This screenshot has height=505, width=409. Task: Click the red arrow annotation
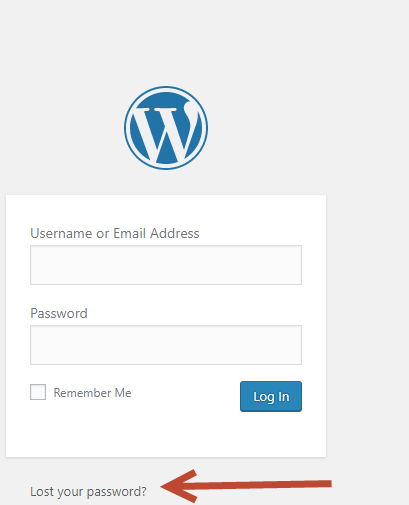[246, 486]
